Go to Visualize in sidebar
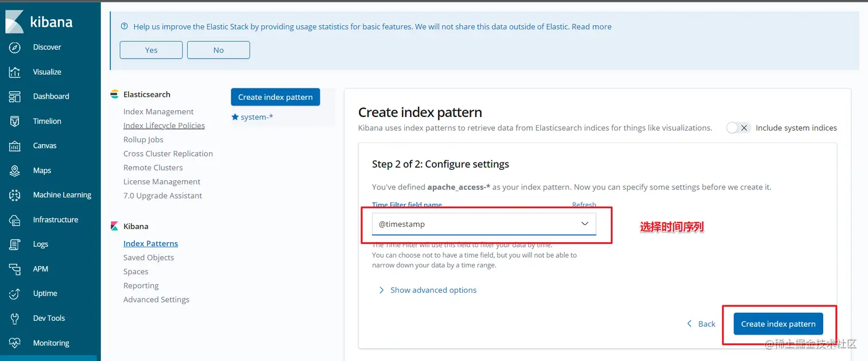This screenshot has width=868, height=361. tap(47, 72)
